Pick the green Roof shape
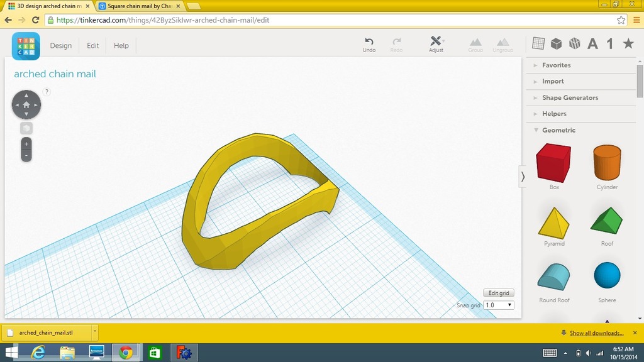The image size is (644, 362). [x=607, y=221]
